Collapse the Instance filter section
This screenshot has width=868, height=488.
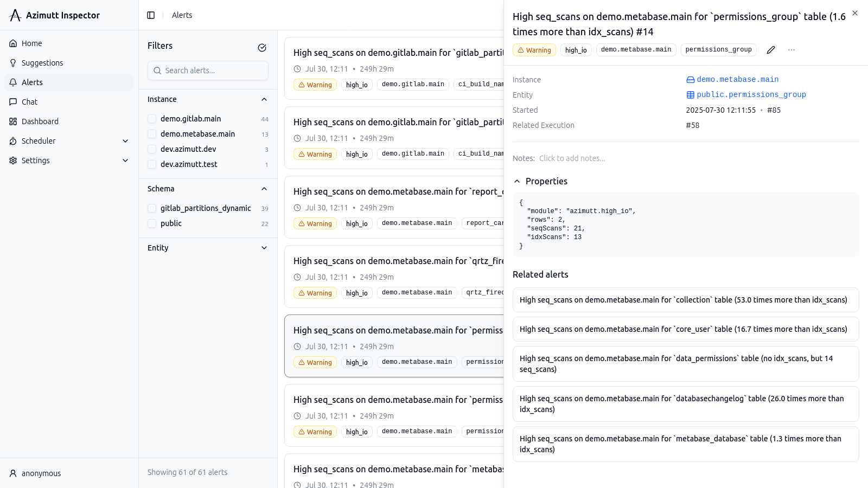[x=264, y=99]
